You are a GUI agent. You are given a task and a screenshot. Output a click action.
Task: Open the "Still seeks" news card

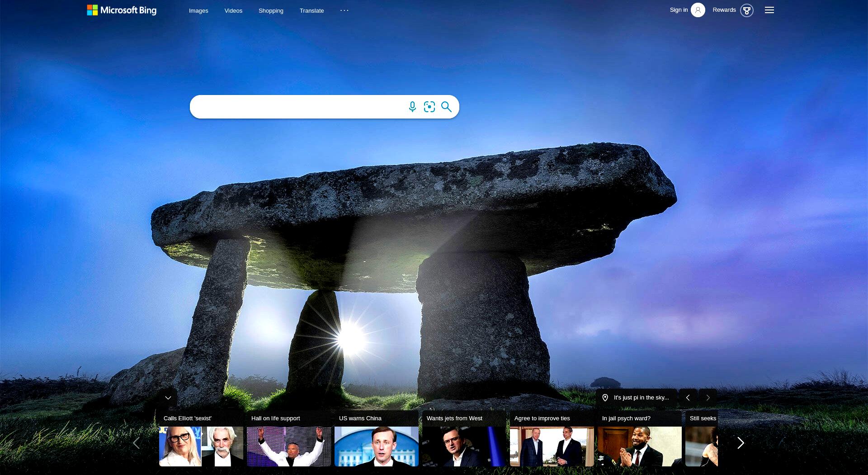tap(702, 438)
